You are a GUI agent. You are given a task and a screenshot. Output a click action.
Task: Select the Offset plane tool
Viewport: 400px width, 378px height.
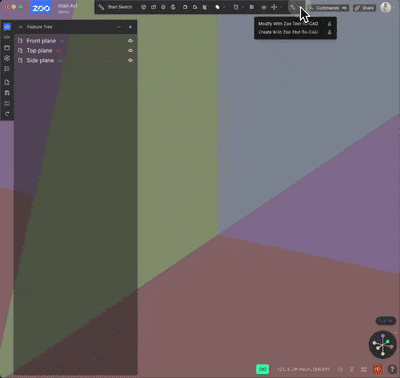tap(236, 7)
